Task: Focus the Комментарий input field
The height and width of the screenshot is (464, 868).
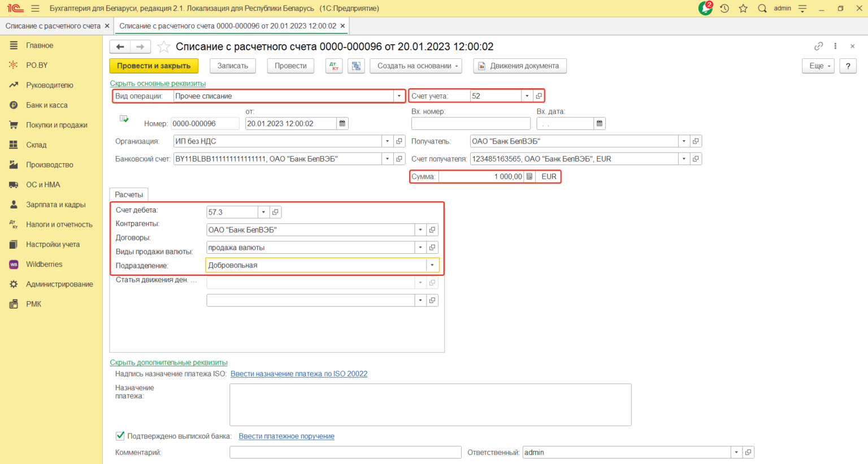Action: pyautogui.click(x=345, y=453)
